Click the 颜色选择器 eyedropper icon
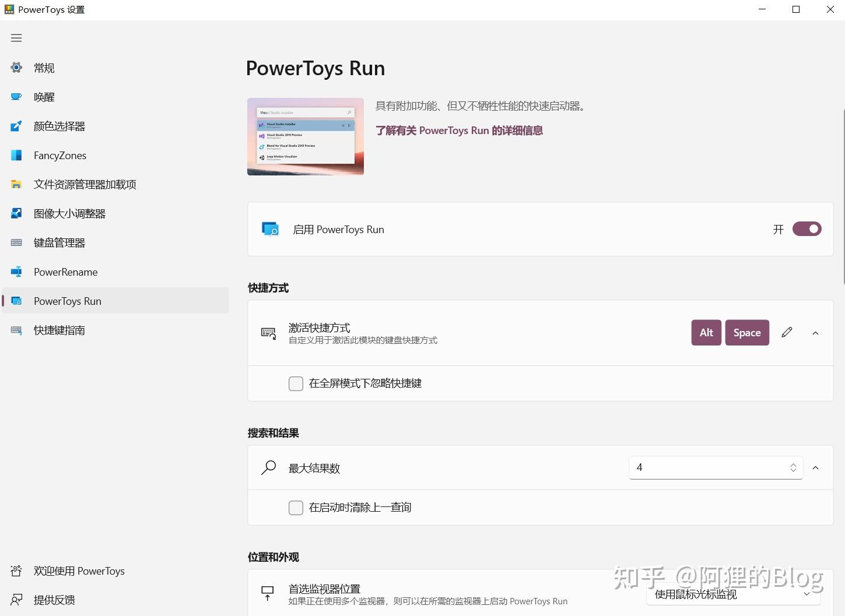This screenshot has width=845, height=616. (x=16, y=126)
